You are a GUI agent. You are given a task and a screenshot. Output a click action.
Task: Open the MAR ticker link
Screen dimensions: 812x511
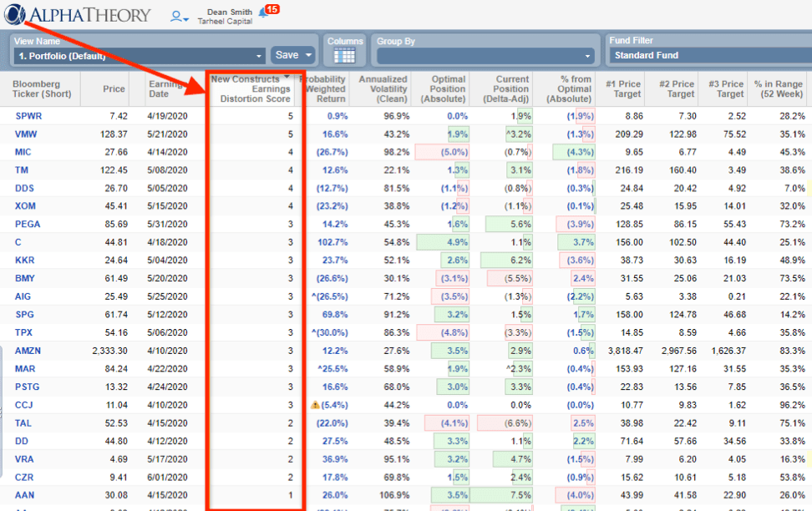(x=25, y=369)
